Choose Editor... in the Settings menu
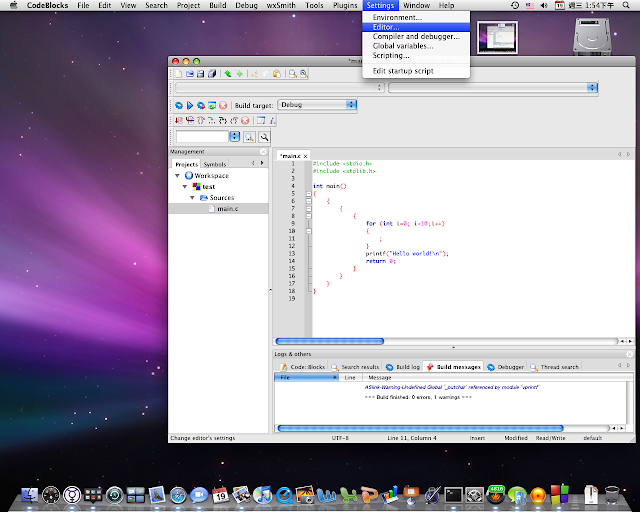This screenshot has width=640, height=512. [416, 27]
